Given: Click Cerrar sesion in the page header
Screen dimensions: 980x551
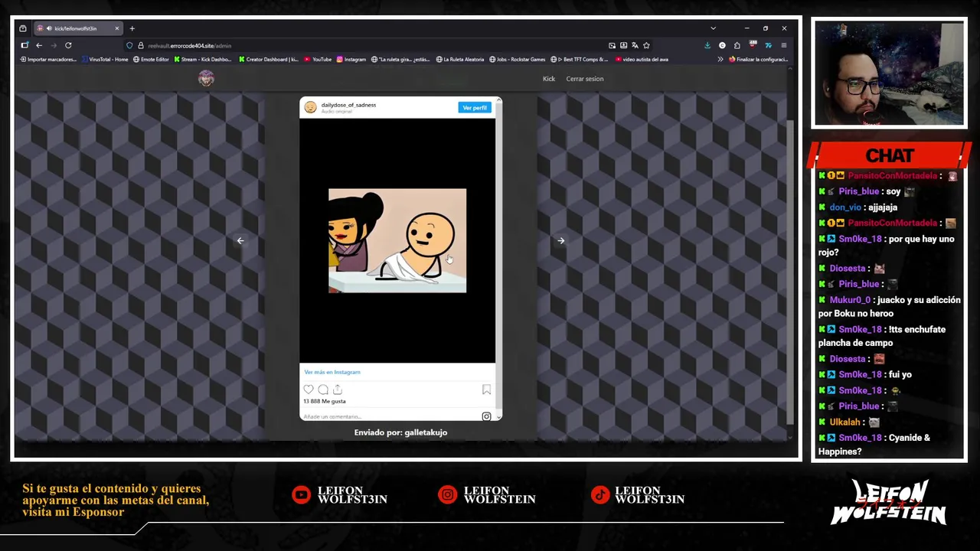Looking at the screenshot, I should point(585,79).
